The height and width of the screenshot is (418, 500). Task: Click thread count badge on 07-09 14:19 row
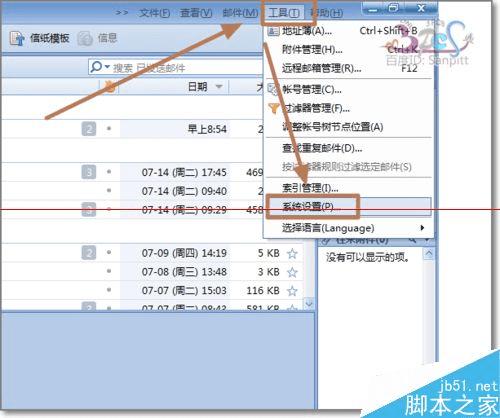coord(89,253)
